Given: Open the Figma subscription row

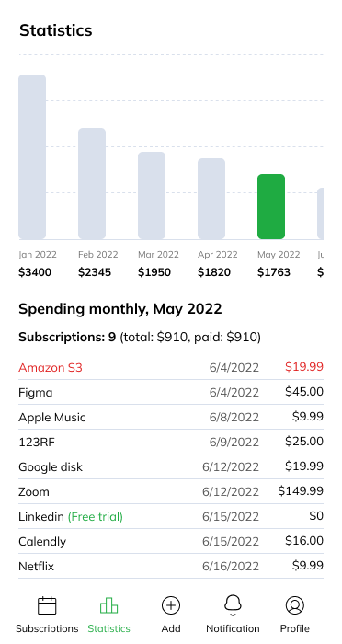Looking at the screenshot, I should point(171,392).
